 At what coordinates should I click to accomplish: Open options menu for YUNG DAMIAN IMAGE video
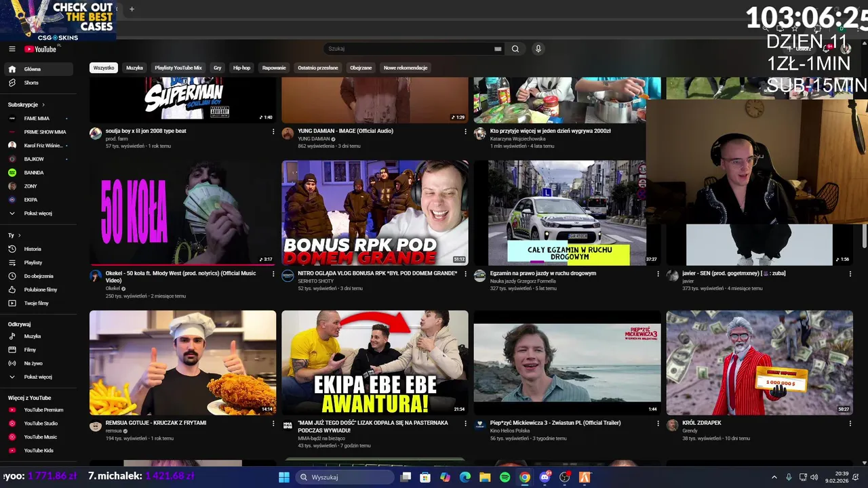(465, 131)
